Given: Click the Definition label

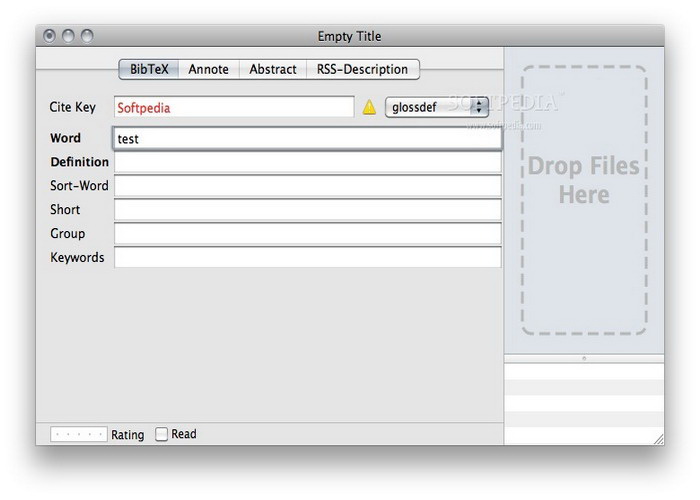Looking at the screenshot, I should click(x=79, y=162).
